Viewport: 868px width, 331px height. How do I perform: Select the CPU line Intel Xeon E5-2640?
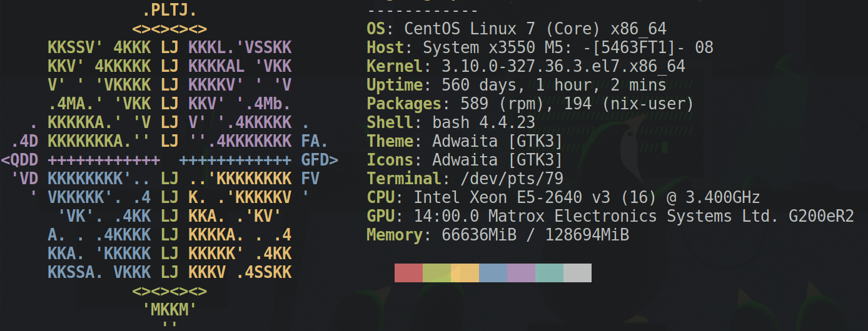pos(563,198)
